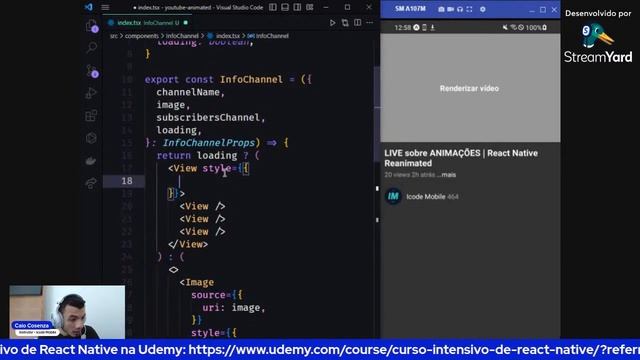Image resolution: width=640 pixels, height=360 pixels.
Task: Open the Docker view in the activity bar
Action: pyautogui.click(x=91, y=160)
